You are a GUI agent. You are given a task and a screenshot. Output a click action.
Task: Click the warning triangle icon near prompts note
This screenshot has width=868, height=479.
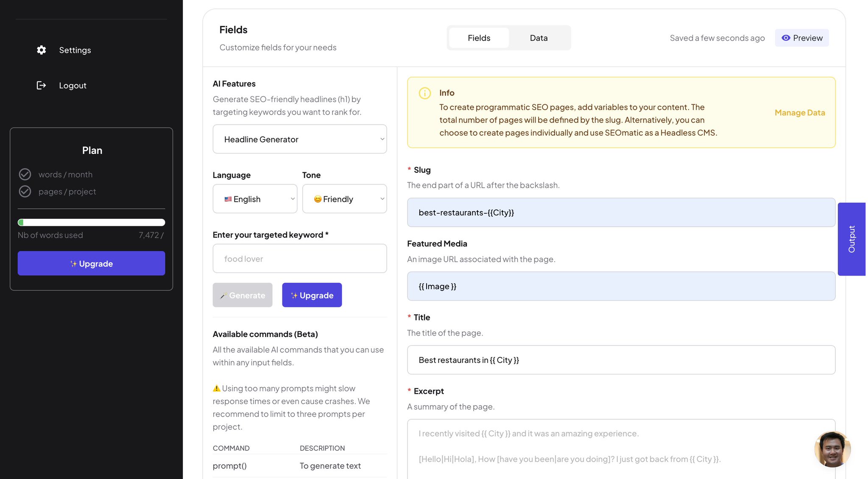point(216,388)
